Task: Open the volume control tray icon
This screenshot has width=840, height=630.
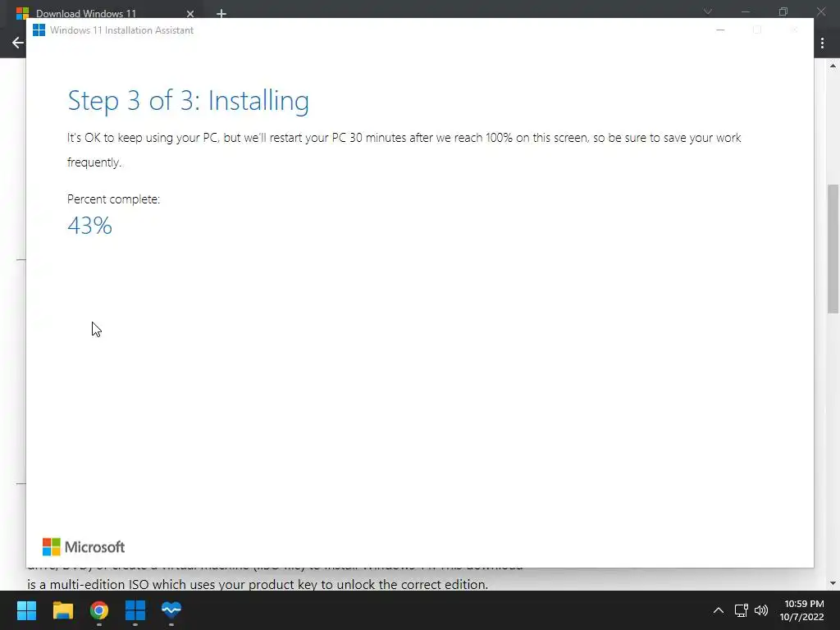Action: tap(760, 610)
